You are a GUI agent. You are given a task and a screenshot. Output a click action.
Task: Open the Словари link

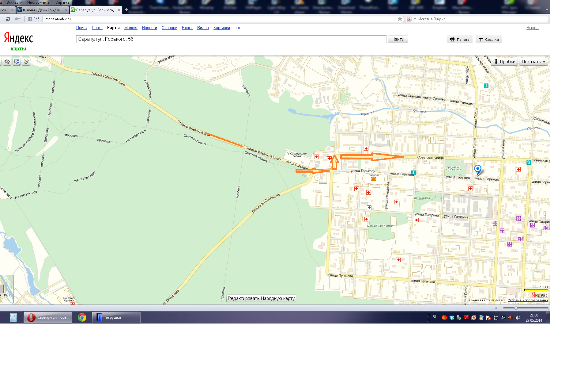[169, 28]
